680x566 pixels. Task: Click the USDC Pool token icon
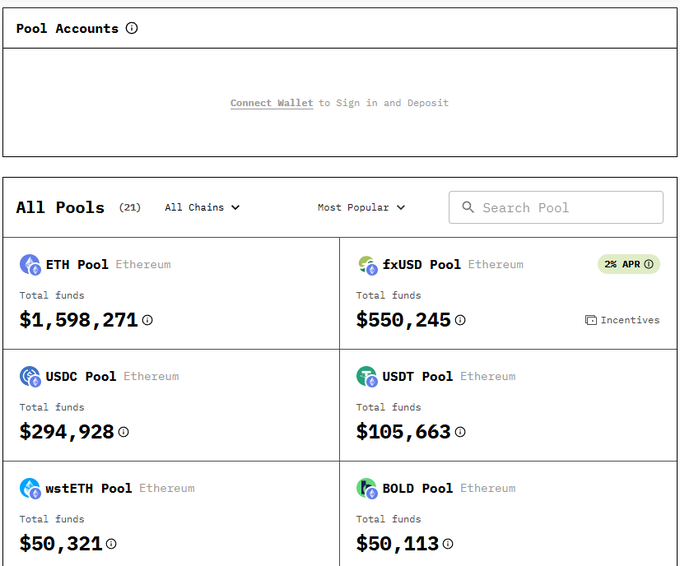coord(30,377)
